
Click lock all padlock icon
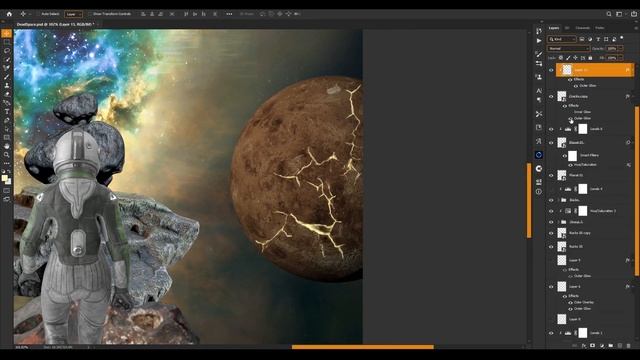pos(590,58)
